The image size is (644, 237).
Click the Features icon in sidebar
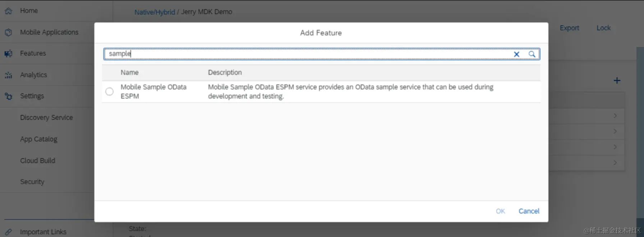[x=8, y=54]
